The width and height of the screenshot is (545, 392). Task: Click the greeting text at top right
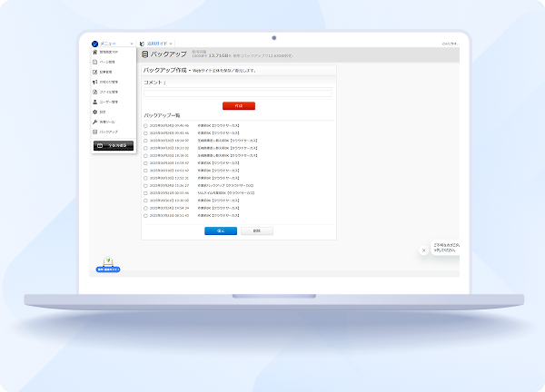[451, 44]
